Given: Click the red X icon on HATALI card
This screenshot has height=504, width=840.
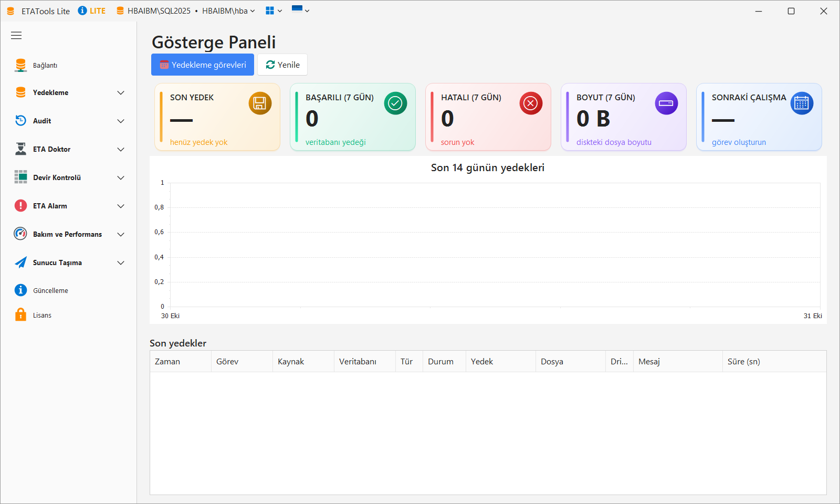Looking at the screenshot, I should pyautogui.click(x=531, y=103).
